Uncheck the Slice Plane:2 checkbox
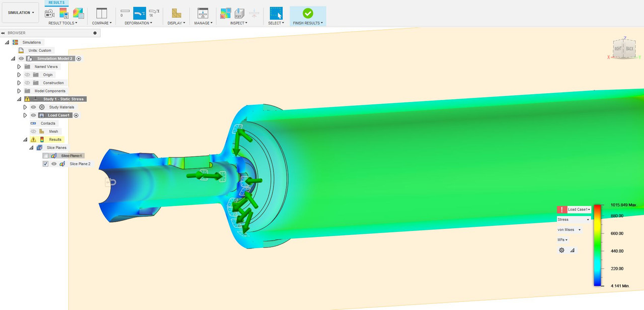The width and height of the screenshot is (644, 310). point(46,164)
